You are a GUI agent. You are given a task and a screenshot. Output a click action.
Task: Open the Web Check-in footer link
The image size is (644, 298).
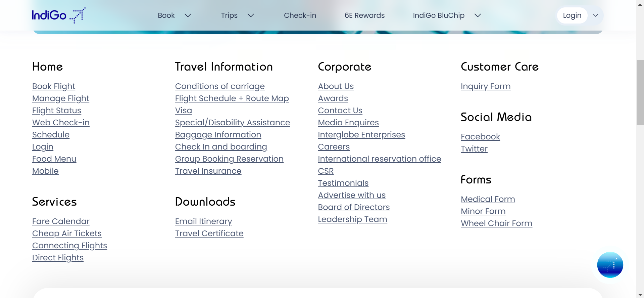pyautogui.click(x=61, y=123)
